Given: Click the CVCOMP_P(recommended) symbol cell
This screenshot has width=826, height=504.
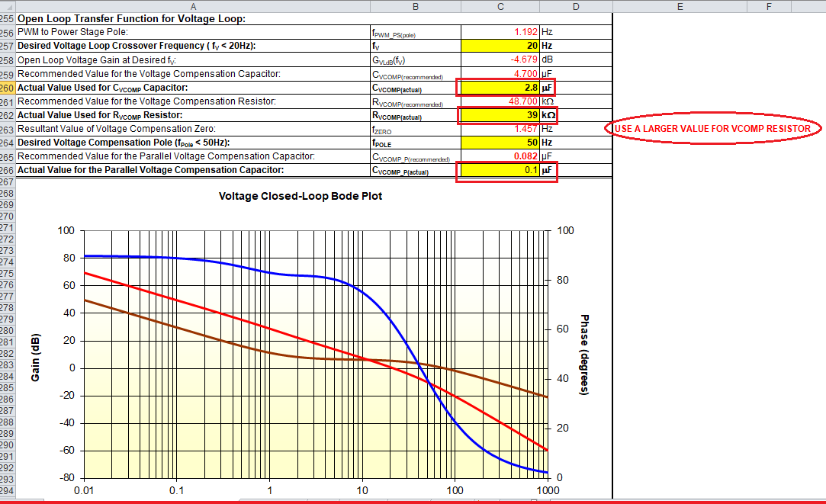Looking at the screenshot, I should (x=416, y=156).
